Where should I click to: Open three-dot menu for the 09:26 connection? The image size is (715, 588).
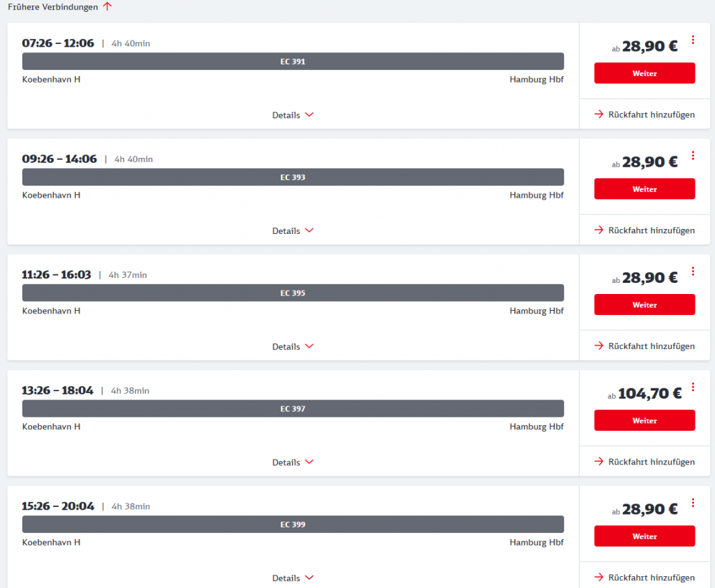[x=693, y=156]
